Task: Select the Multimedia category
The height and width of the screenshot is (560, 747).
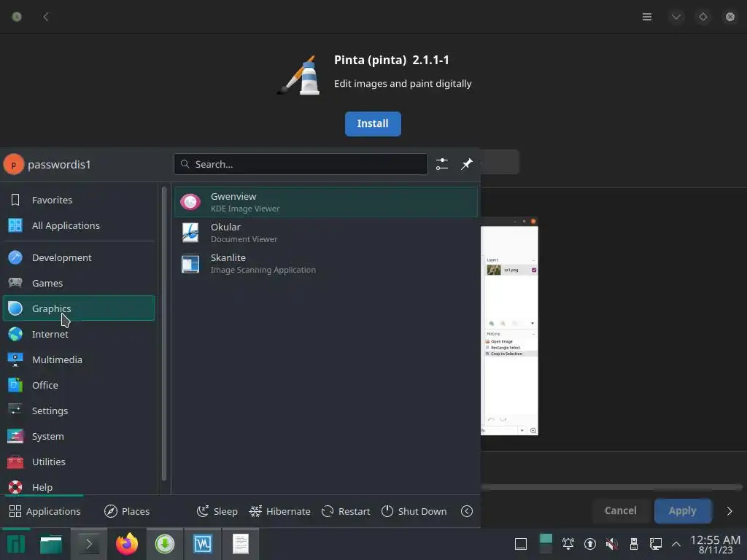Action: [79, 359]
